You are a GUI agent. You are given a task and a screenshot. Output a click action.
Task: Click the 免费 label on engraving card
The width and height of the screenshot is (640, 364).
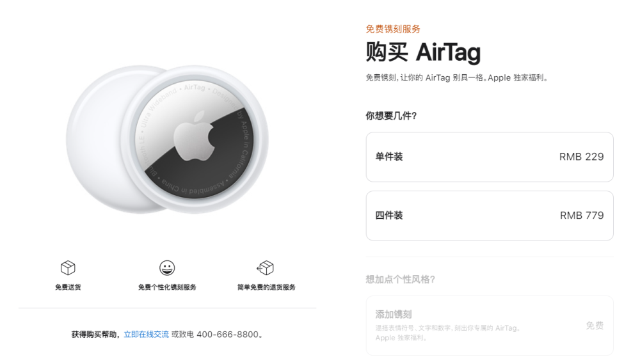[x=595, y=325]
